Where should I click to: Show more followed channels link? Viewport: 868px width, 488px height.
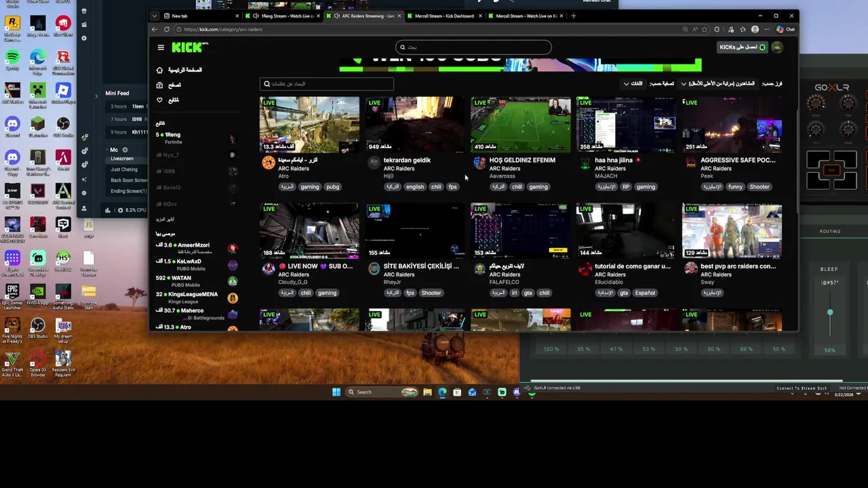pyautogui.click(x=165, y=220)
